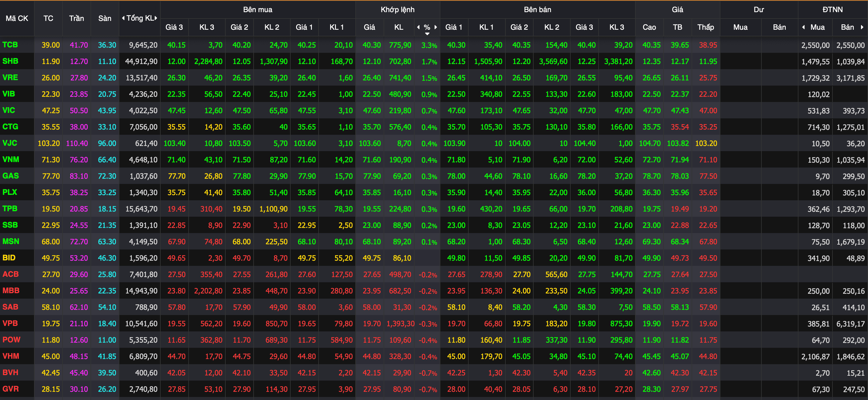Click VHM foreign buy 2,106,87
The height and width of the screenshot is (400, 868).
coord(815,357)
